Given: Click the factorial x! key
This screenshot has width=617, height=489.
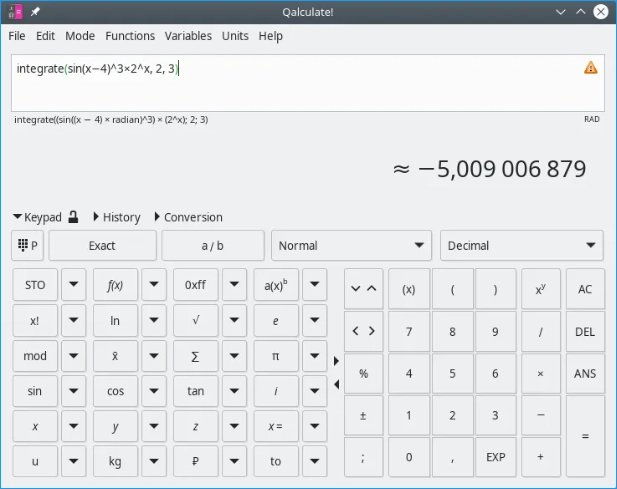Looking at the screenshot, I should click(35, 320).
